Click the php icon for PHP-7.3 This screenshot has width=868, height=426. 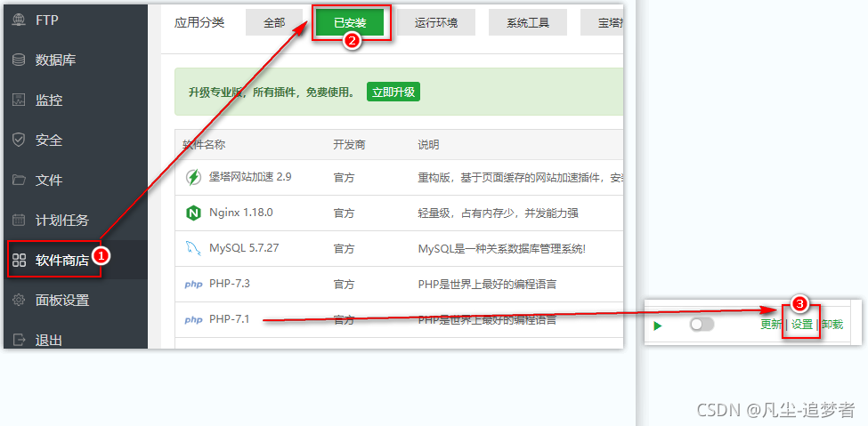pos(193,285)
